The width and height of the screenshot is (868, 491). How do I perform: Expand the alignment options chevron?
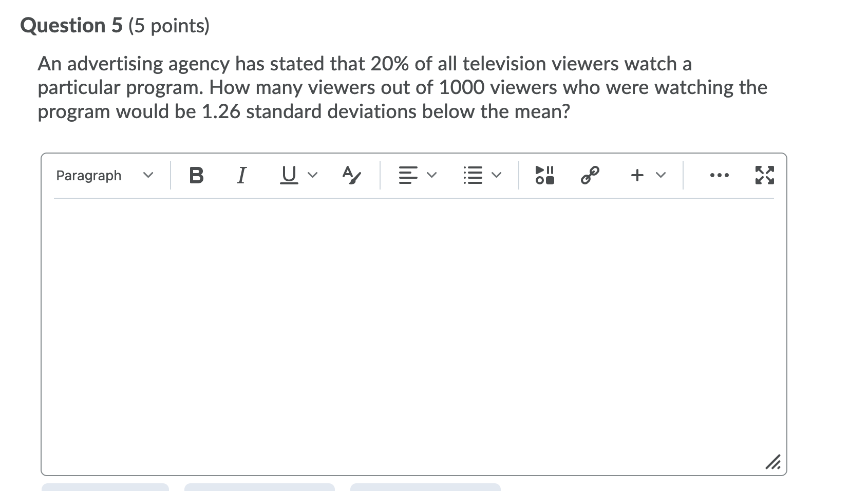pyautogui.click(x=431, y=175)
